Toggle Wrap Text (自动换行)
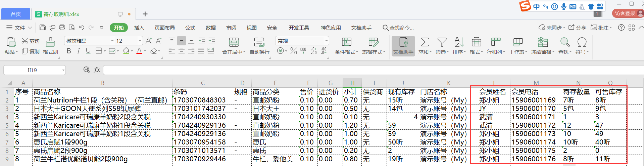The height and width of the screenshot is (166, 644). 259,46
